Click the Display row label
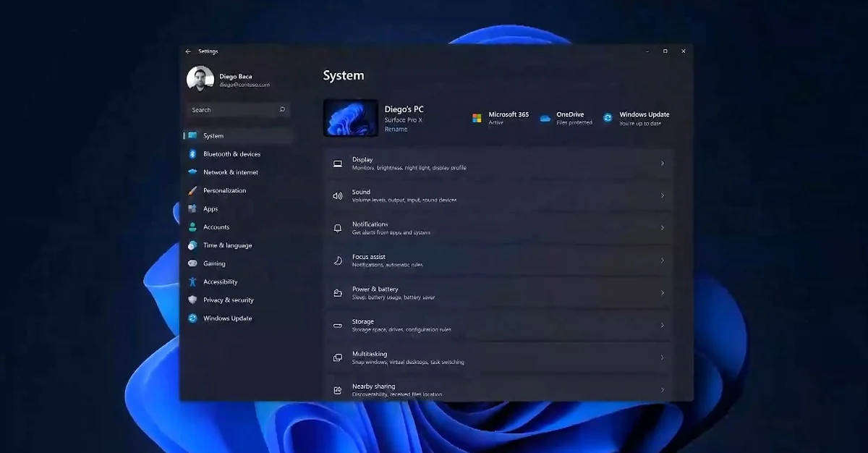 point(362,159)
